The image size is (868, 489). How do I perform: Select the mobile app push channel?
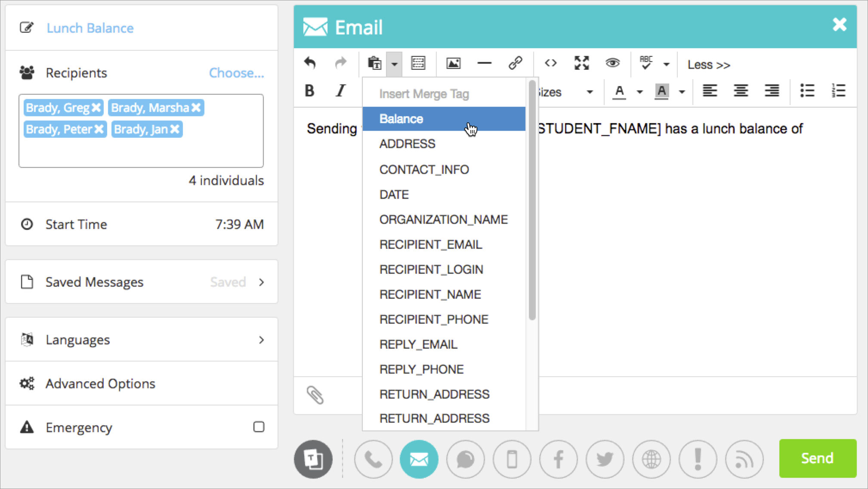(512, 459)
